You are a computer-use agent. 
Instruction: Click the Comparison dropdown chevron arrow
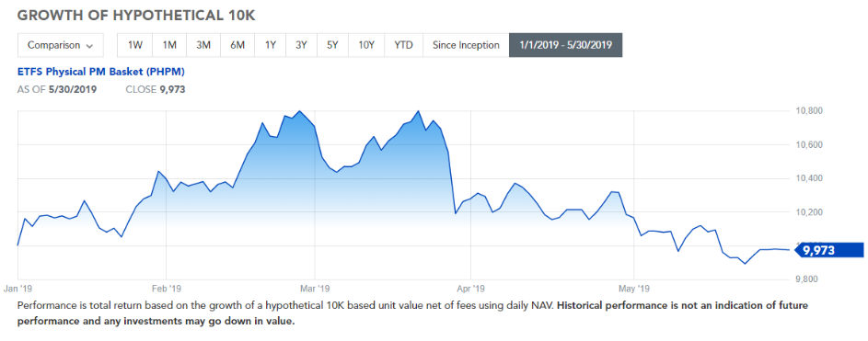(x=89, y=46)
